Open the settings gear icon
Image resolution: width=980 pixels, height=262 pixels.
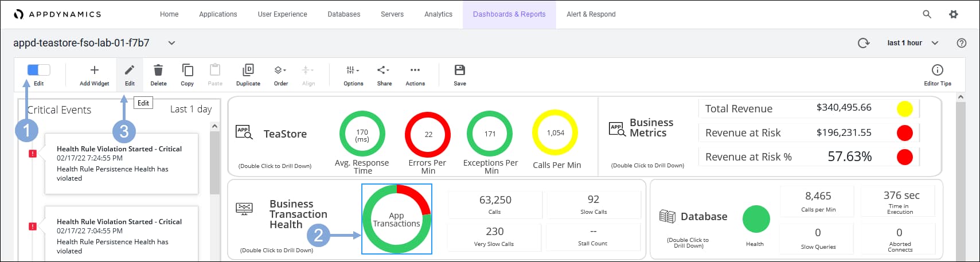point(953,14)
